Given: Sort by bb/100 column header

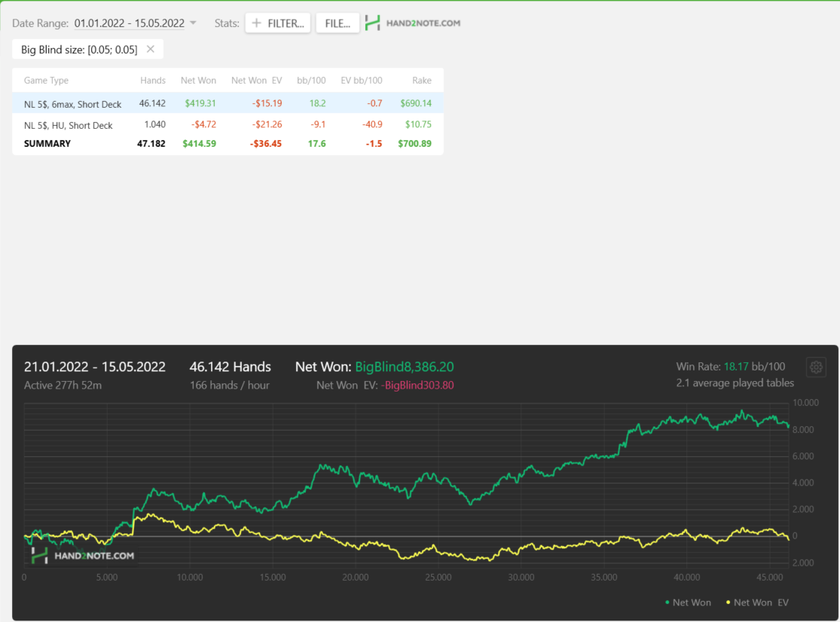Looking at the screenshot, I should [311, 81].
